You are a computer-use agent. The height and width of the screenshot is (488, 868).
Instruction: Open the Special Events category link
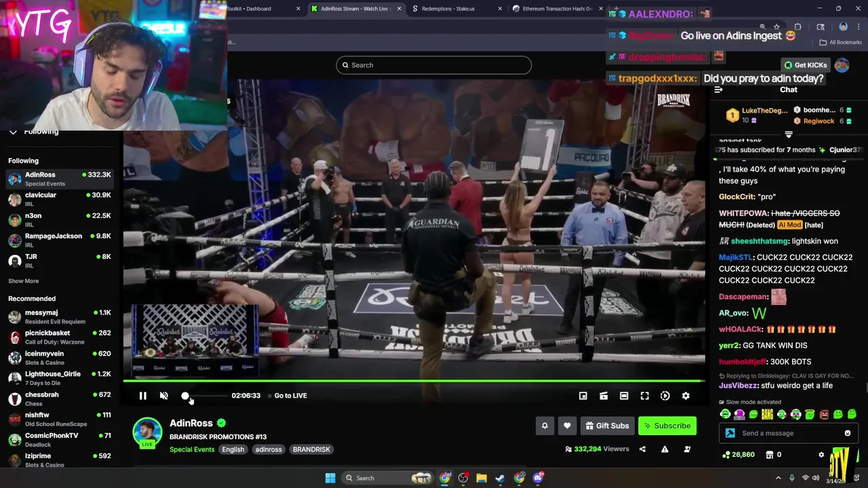(x=192, y=449)
